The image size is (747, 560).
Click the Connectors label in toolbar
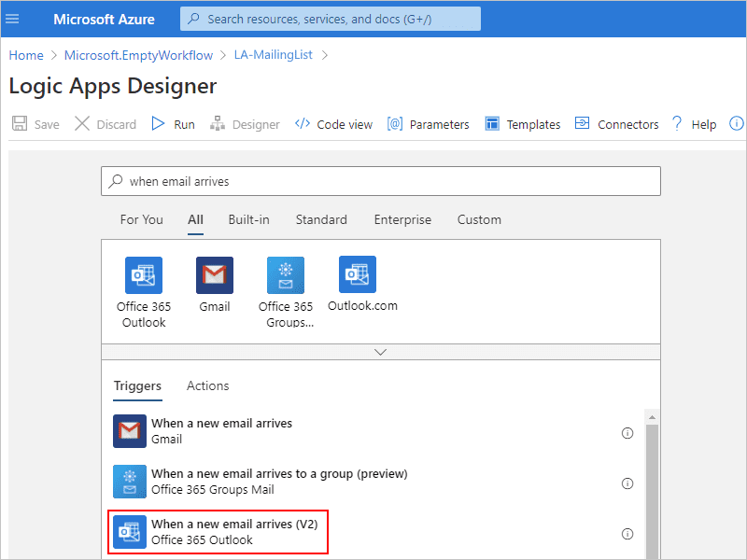coord(627,124)
